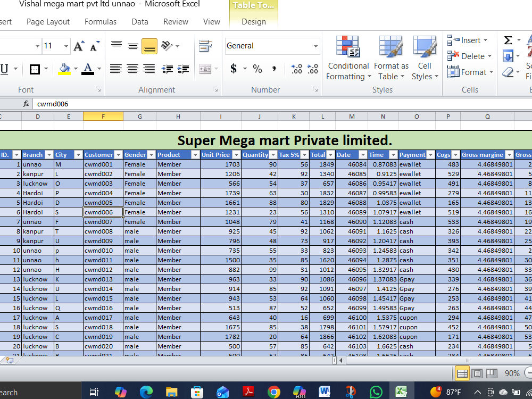Click Merge and Center icon
The image size is (532, 399).
tap(205, 69)
